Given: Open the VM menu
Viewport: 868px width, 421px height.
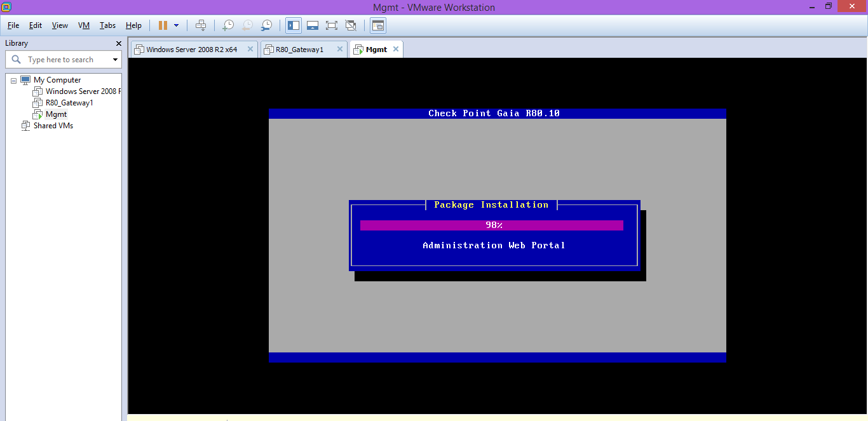Looking at the screenshot, I should 84,25.
